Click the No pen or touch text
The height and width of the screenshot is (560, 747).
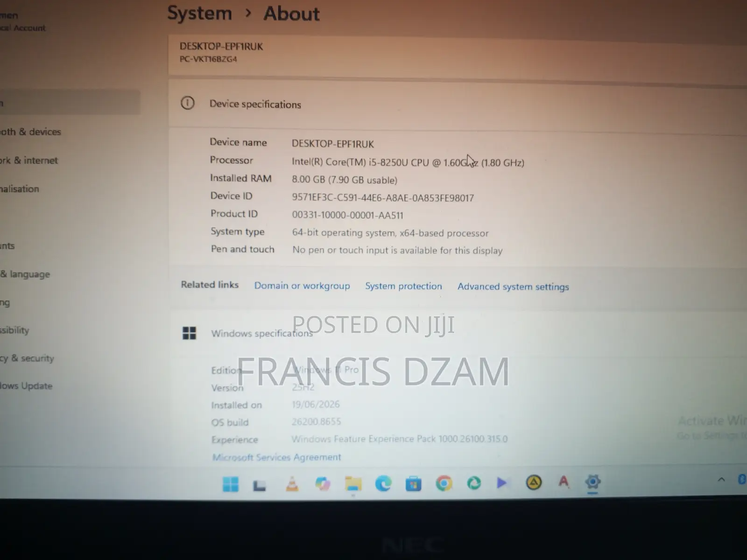(397, 250)
